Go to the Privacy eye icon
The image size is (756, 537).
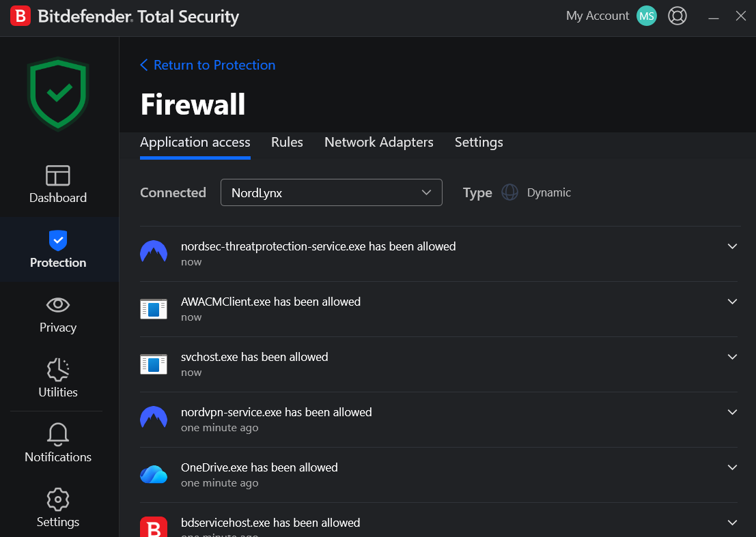[x=58, y=305]
